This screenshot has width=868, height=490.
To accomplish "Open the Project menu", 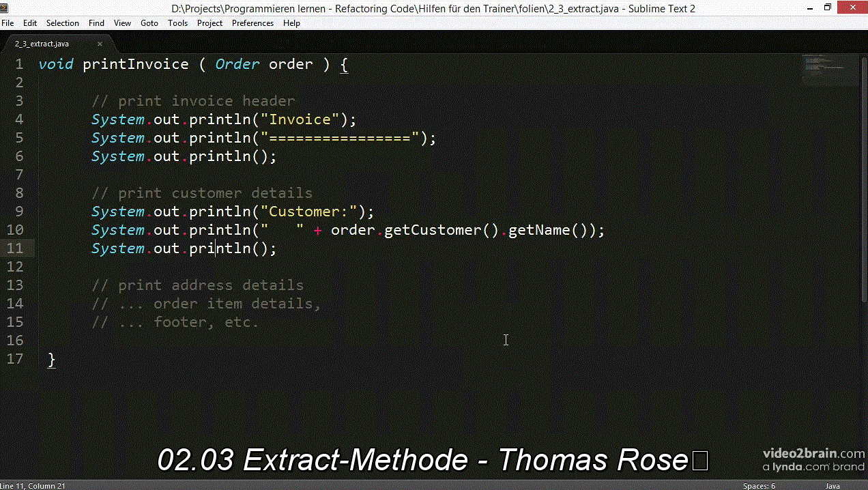I will (209, 23).
